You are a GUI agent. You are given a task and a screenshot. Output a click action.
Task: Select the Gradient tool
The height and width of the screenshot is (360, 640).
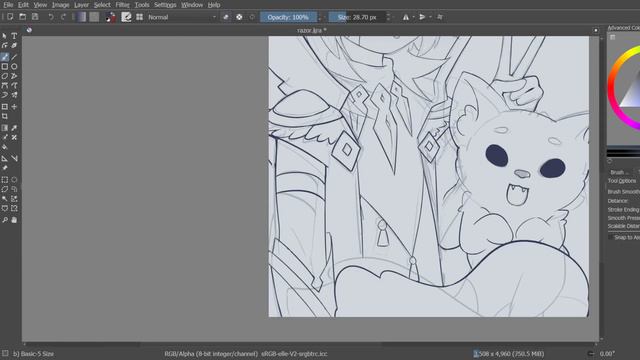pyautogui.click(x=4, y=128)
